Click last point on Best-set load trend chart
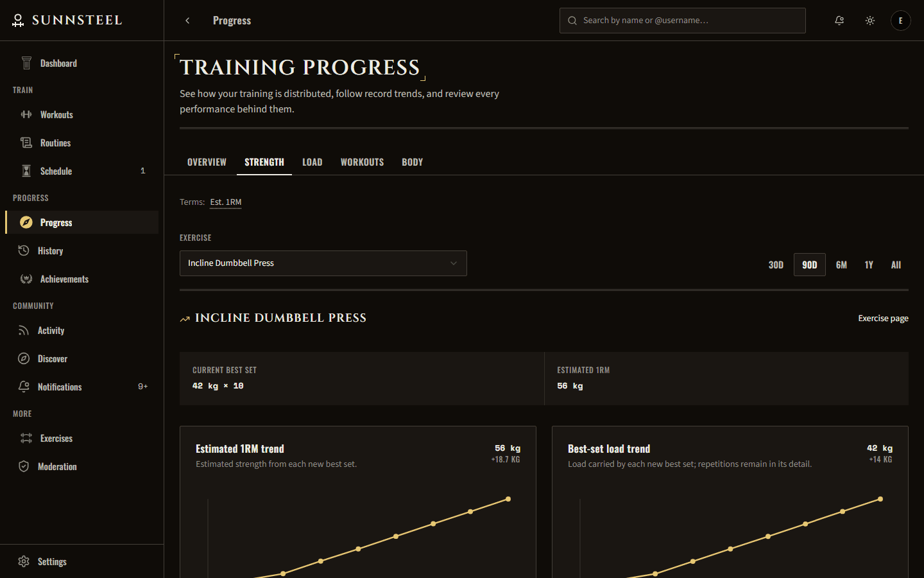Viewport: 924px width, 578px height. [x=880, y=499]
